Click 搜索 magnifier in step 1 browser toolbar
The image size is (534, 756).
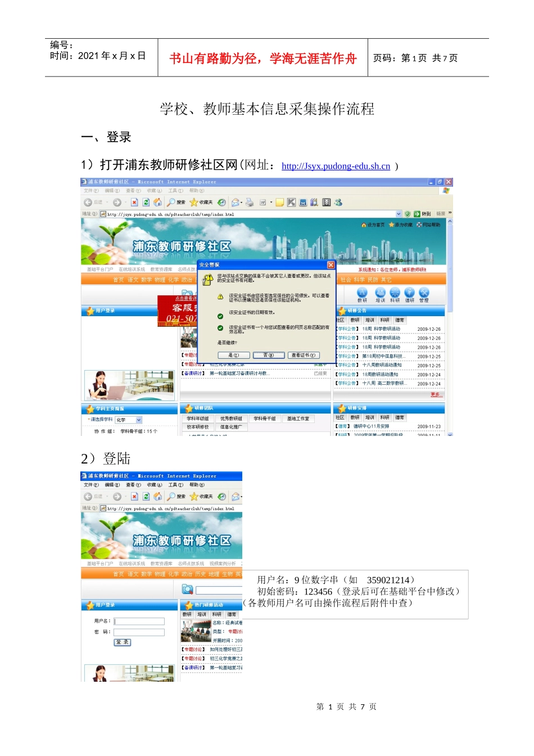pyautogui.click(x=171, y=202)
